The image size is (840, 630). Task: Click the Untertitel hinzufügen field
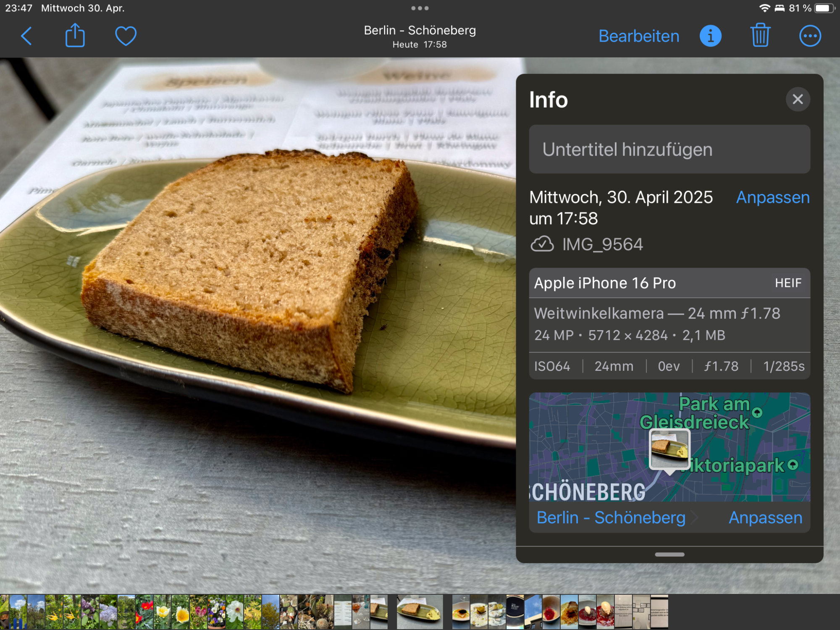point(669,150)
